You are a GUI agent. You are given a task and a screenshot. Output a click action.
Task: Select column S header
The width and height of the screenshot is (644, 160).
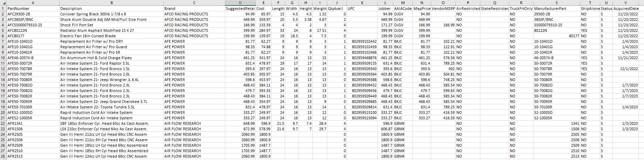pos(556,3)
